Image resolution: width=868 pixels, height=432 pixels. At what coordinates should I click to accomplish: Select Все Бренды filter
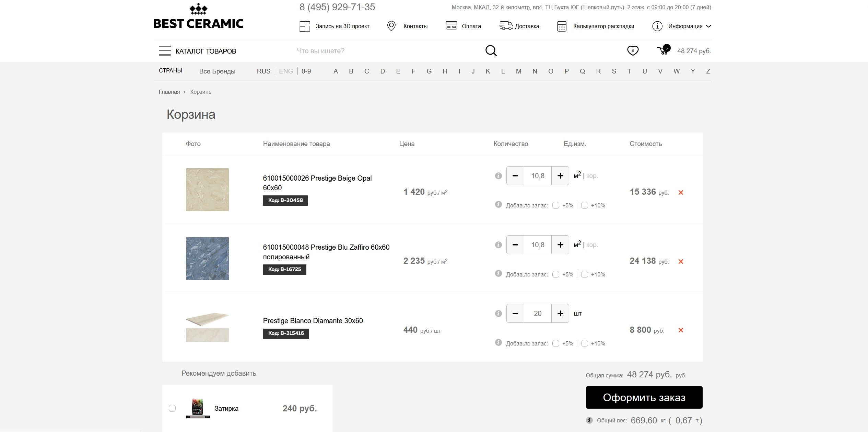pos(217,71)
